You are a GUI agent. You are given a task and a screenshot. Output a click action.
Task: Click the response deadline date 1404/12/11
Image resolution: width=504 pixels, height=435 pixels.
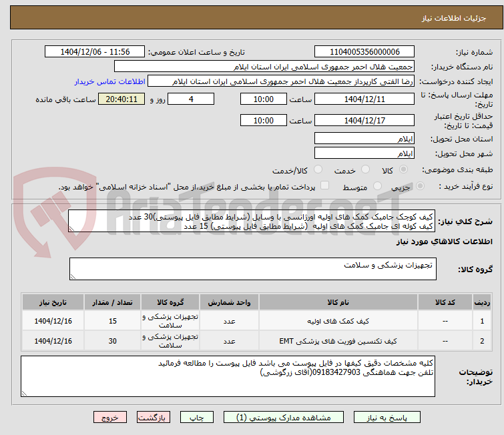click(364, 99)
